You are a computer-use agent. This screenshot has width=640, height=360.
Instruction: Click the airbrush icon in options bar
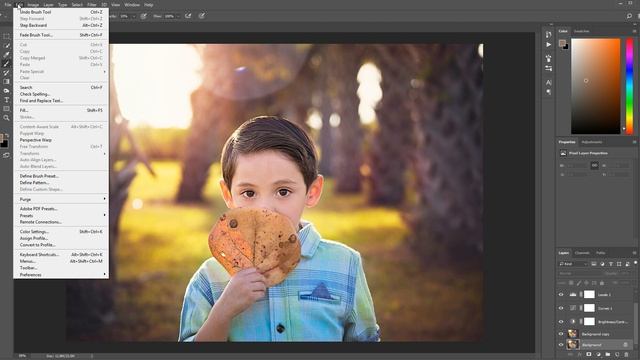188,16
